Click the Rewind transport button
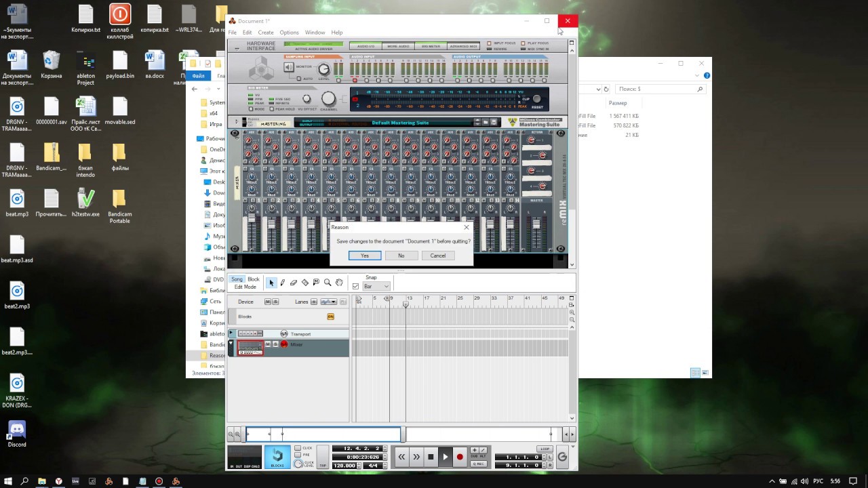Screen dimensions: 868x488 (401, 457)
